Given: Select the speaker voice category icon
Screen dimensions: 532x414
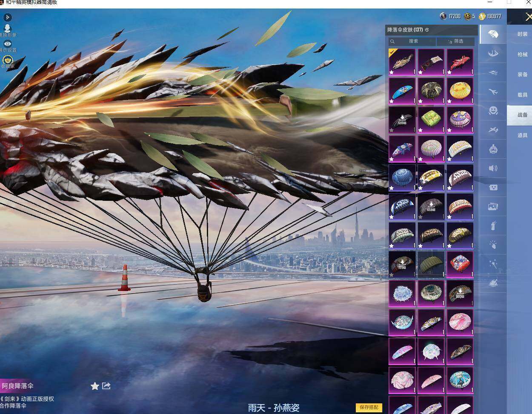Looking at the screenshot, I should click(x=493, y=168).
